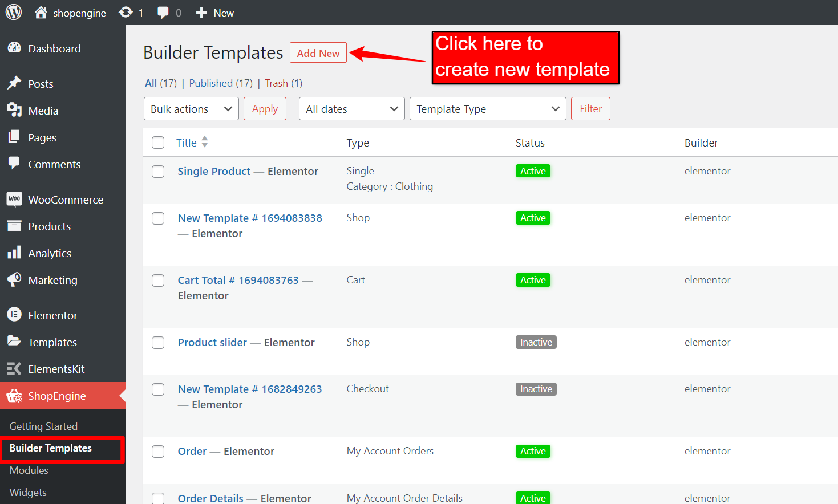Viewport: 838px width, 504px height.
Task: Click the WooCommerce woo icon
Action: (x=14, y=199)
